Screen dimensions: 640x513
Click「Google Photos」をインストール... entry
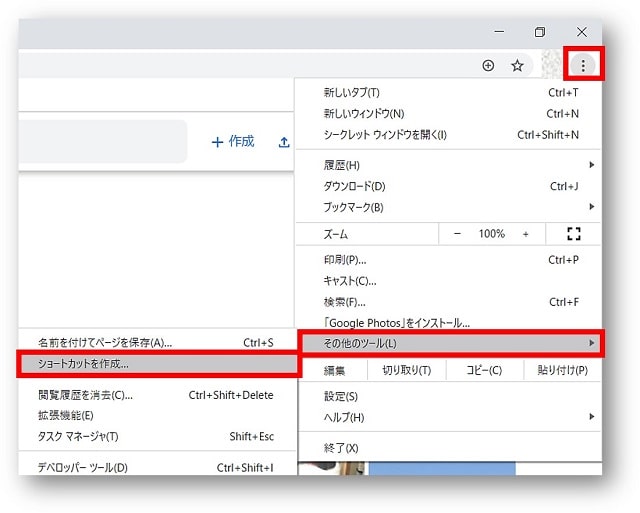(x=448, y=323)
